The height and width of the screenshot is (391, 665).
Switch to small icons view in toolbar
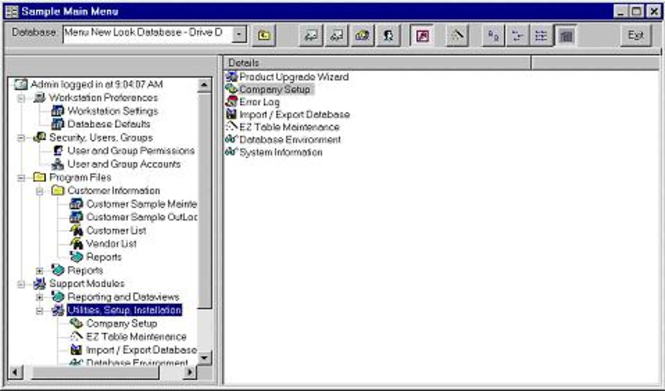[x=517, y=35]
